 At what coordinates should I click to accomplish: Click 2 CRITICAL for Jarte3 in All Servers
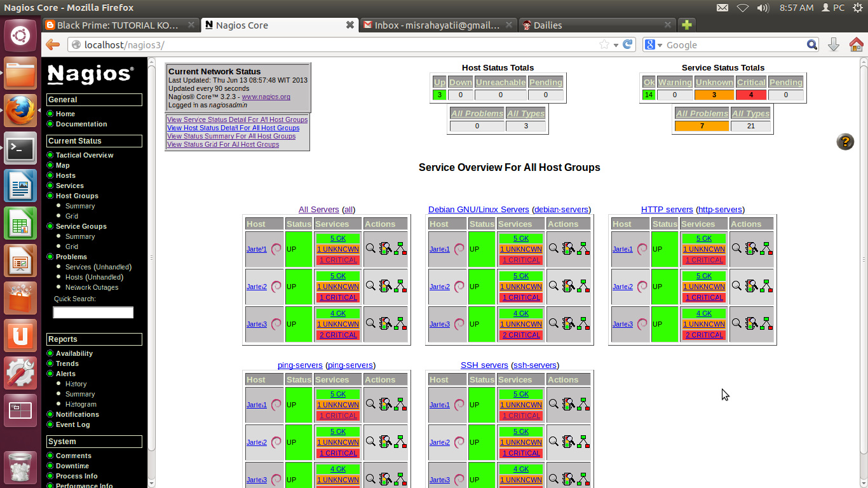coord(338,335)
